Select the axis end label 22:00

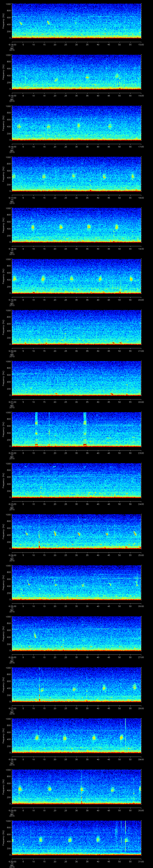coord(141,402)
